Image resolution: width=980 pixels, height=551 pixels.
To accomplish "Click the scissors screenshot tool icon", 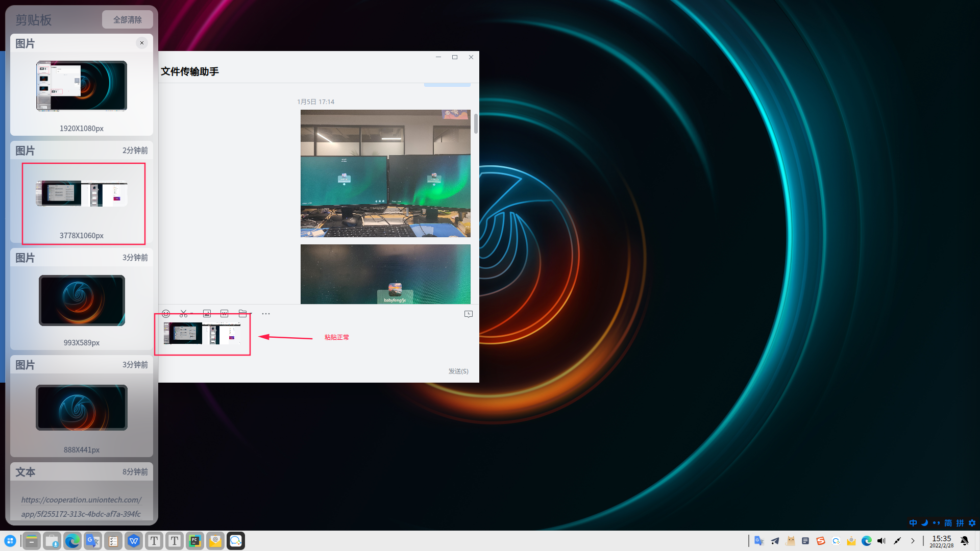I will pyautogui.click(x=183, y=314).
